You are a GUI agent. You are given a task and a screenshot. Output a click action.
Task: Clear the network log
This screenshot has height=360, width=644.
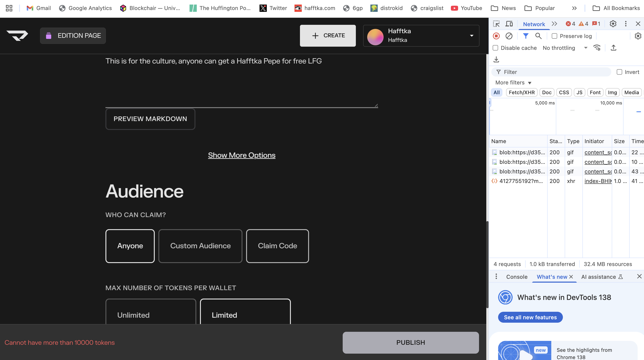point(509,36)
